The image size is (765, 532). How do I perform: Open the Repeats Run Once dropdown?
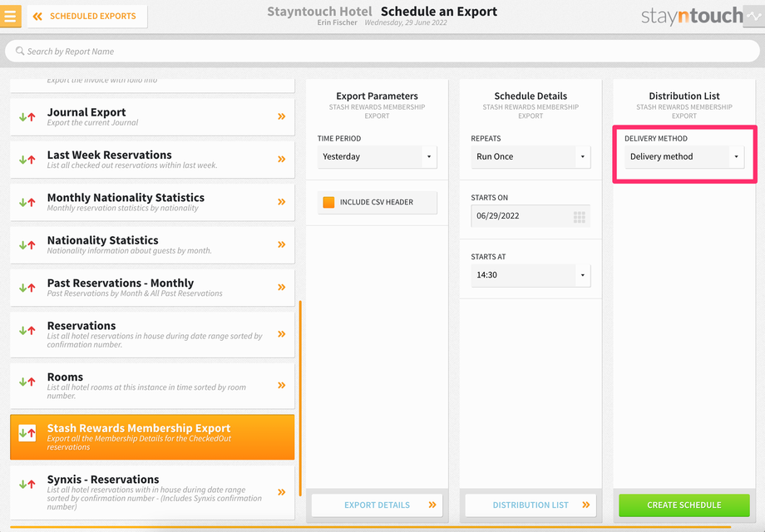[531, 157]
